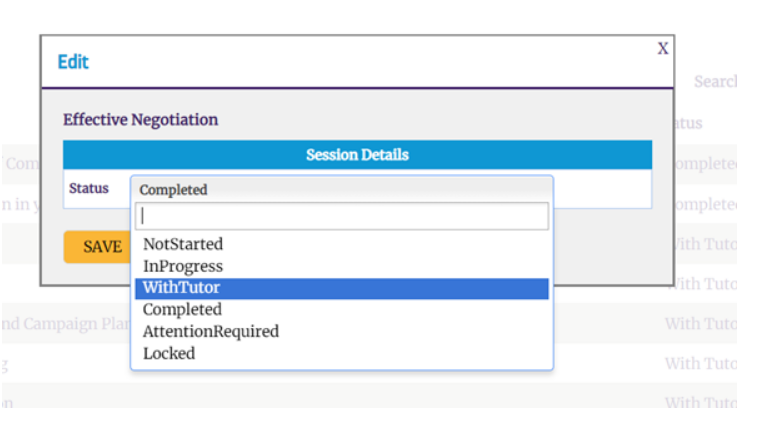Screen dimensions: 772x428
Task: Select NotStarted from the status list
Action: [x=183, y=244]
